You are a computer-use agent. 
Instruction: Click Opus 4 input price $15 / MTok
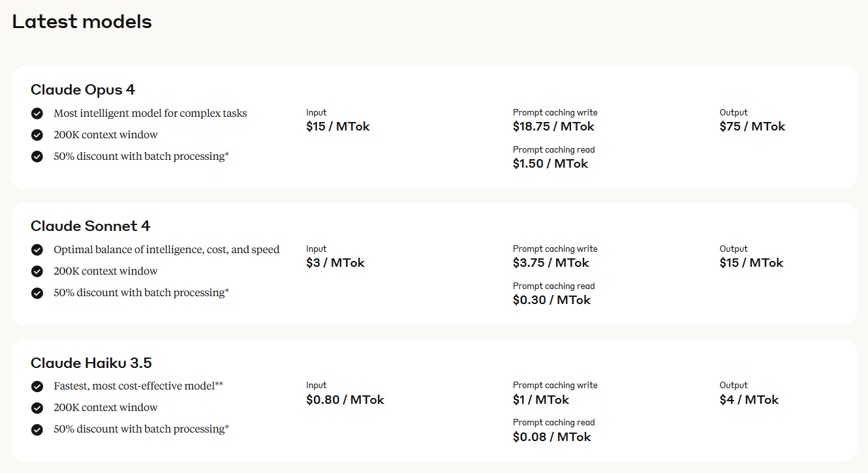pos(338,127)
